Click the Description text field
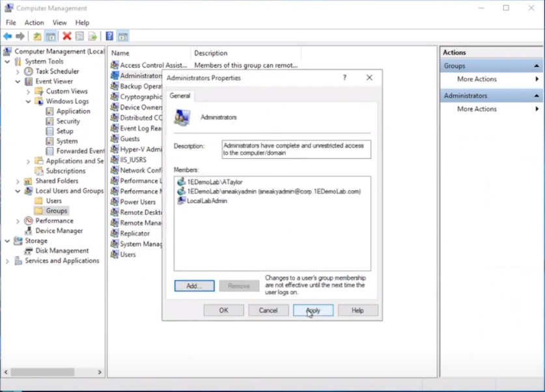 296,149
